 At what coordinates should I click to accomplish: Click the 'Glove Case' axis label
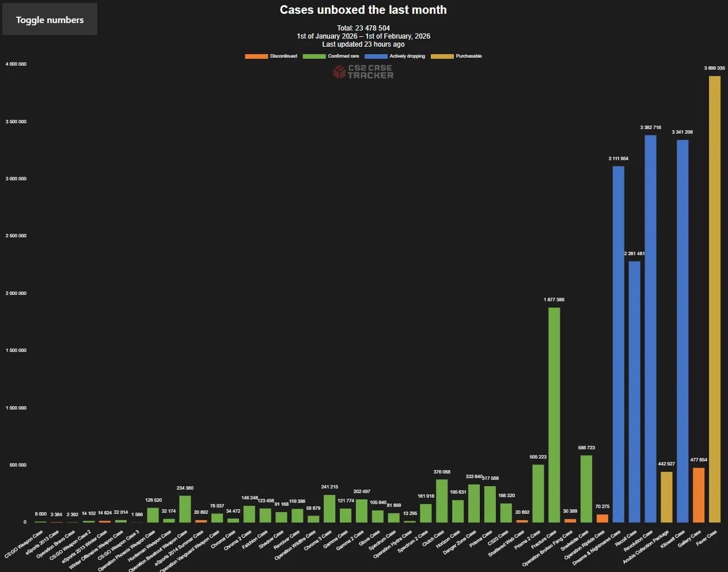[370, 538]
